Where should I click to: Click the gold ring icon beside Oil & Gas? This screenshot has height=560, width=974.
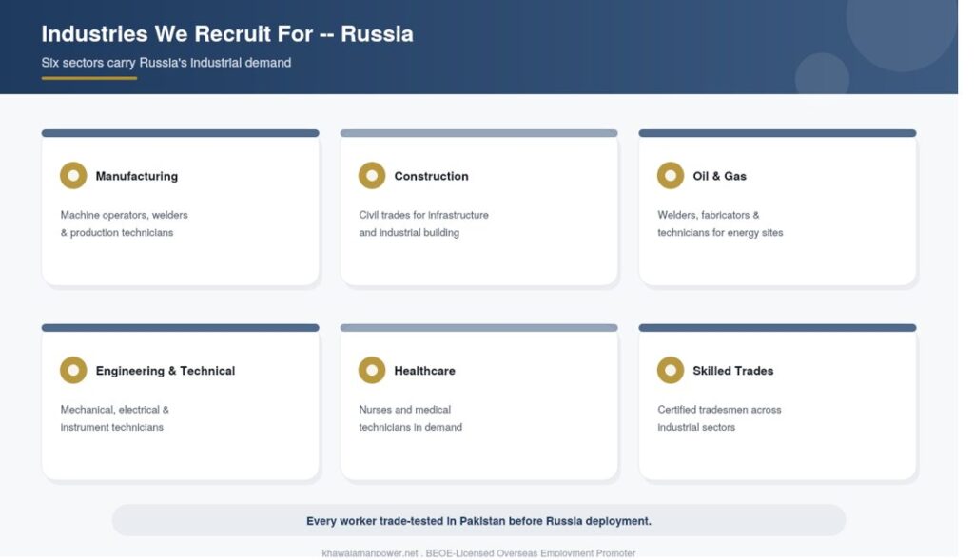pyautogui.click(x=671, y=176)
